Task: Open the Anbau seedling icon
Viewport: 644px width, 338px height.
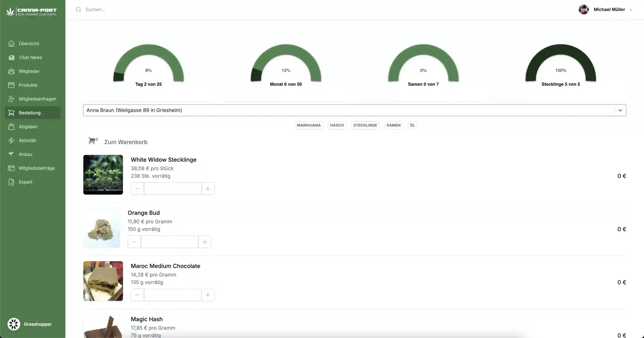Action: [11, 154]
